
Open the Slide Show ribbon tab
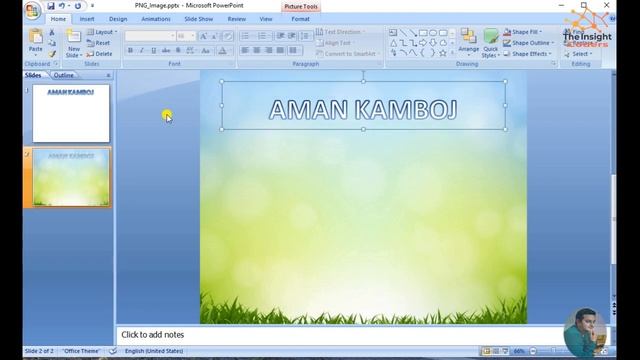tap(199, 19)
